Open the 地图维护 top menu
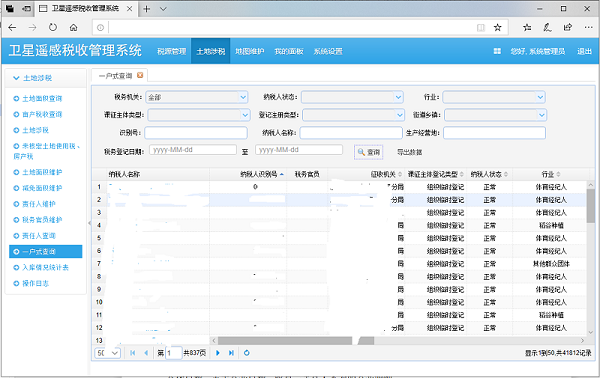This screenshot has height=378, width=600. [x=249, y=51]
